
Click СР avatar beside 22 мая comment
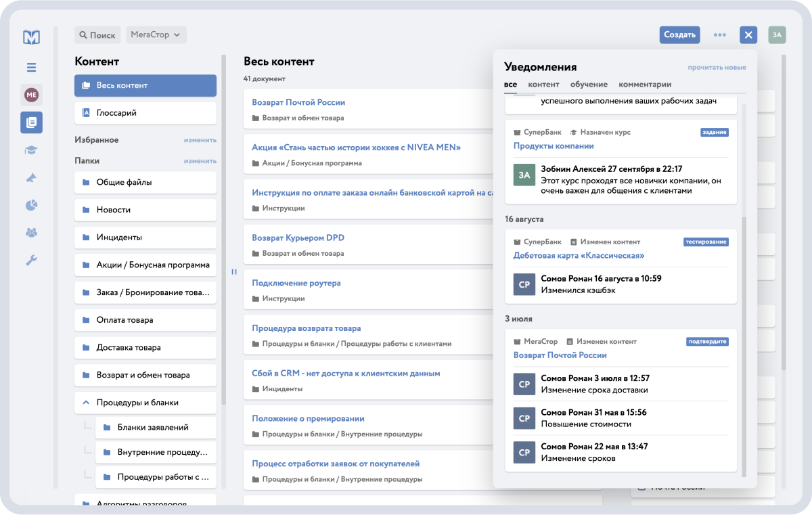(524, 452)
